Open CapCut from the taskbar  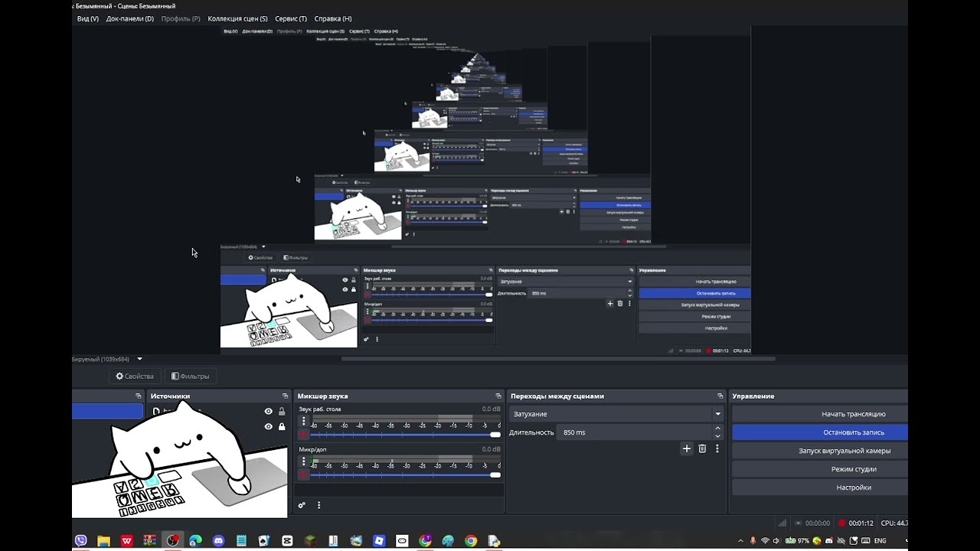pos(287,541)
